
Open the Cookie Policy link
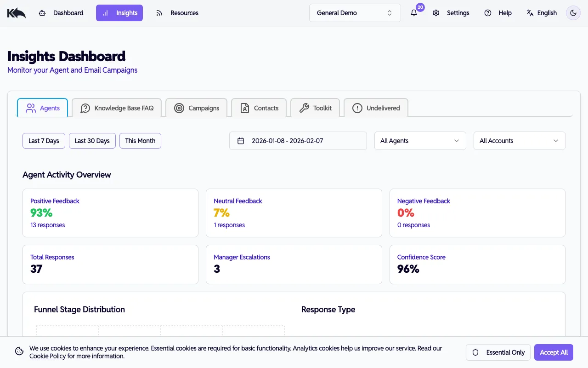click(47, 356)
